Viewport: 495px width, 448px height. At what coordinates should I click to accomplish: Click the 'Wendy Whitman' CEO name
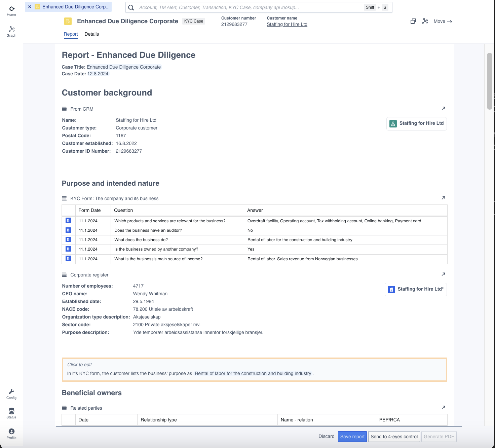coord(150,294)
